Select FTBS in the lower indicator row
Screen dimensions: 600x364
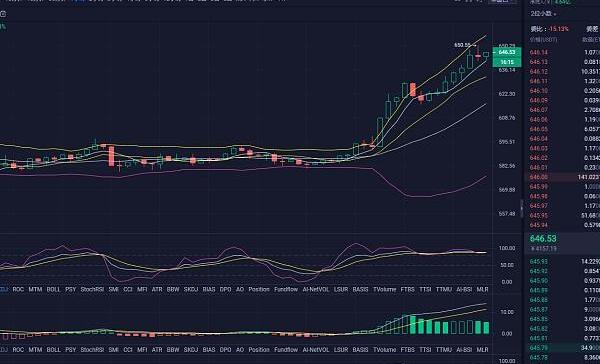(x=408, y=349)
